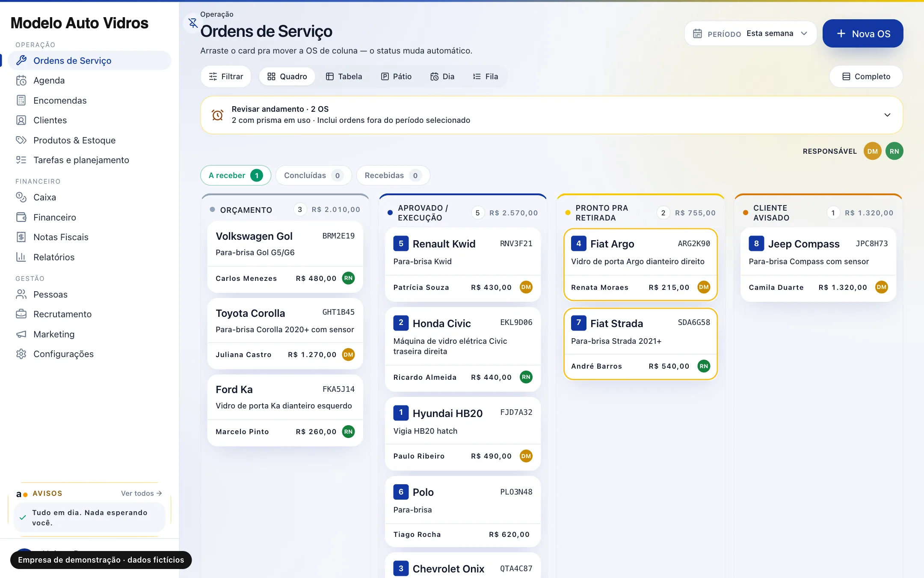Open the Período Esta semana dropdown

pos(750,33)
